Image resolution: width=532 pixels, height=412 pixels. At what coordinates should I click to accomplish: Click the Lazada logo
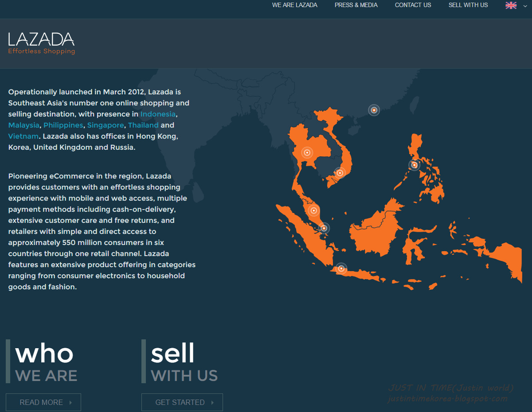click(x=41, y=43)
